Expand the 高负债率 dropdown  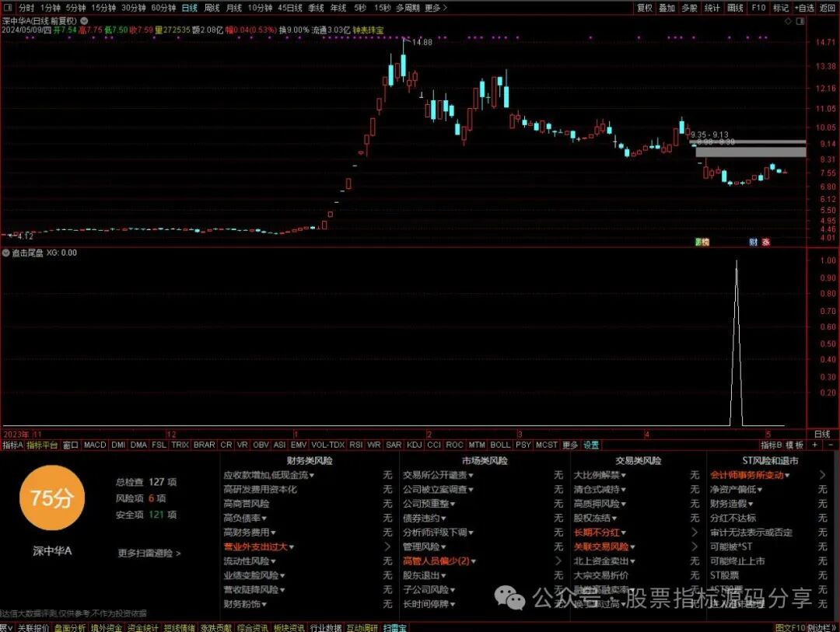click(x=264, y=518)
